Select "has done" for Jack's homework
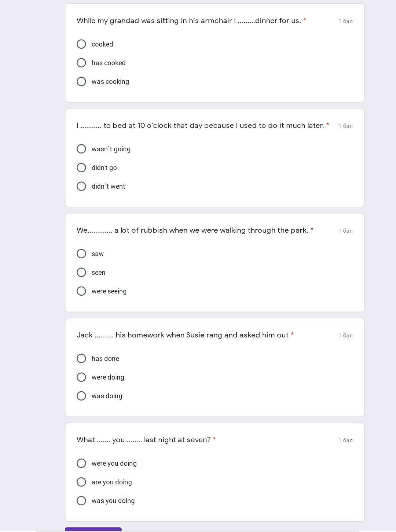Screen dimensions: 396x532 click(x=81, y=359)
